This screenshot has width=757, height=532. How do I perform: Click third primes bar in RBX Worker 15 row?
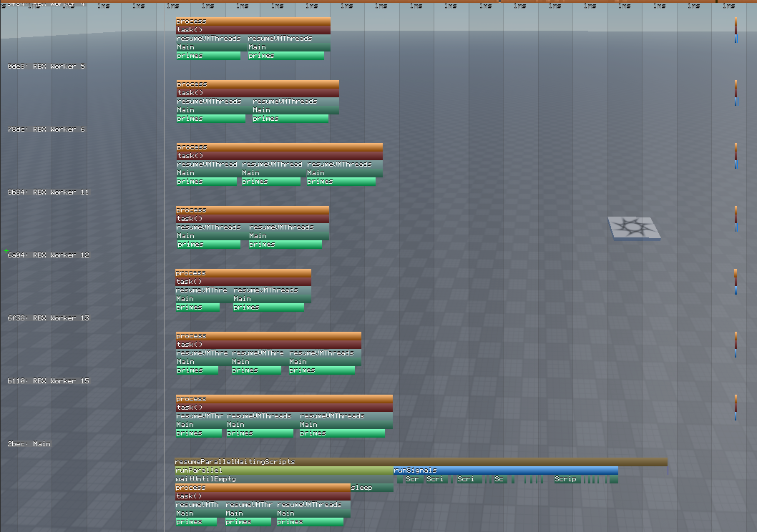342,433
